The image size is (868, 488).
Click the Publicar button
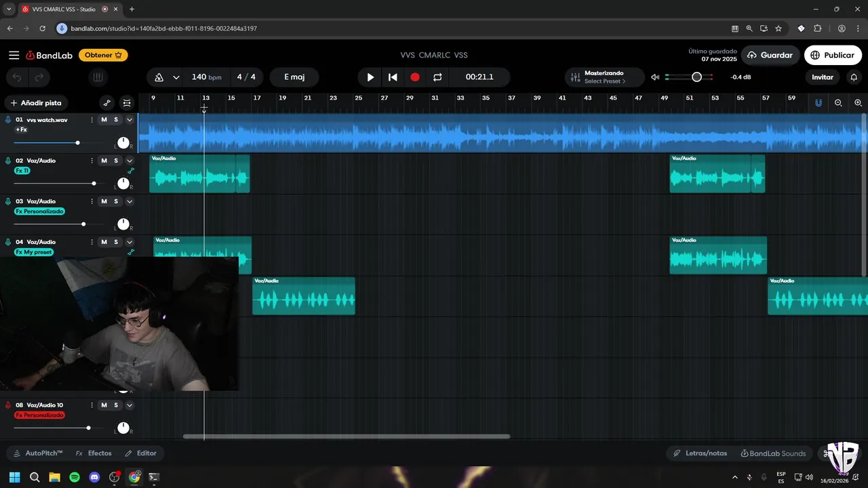pyautogui.click(x=833, y=56)
